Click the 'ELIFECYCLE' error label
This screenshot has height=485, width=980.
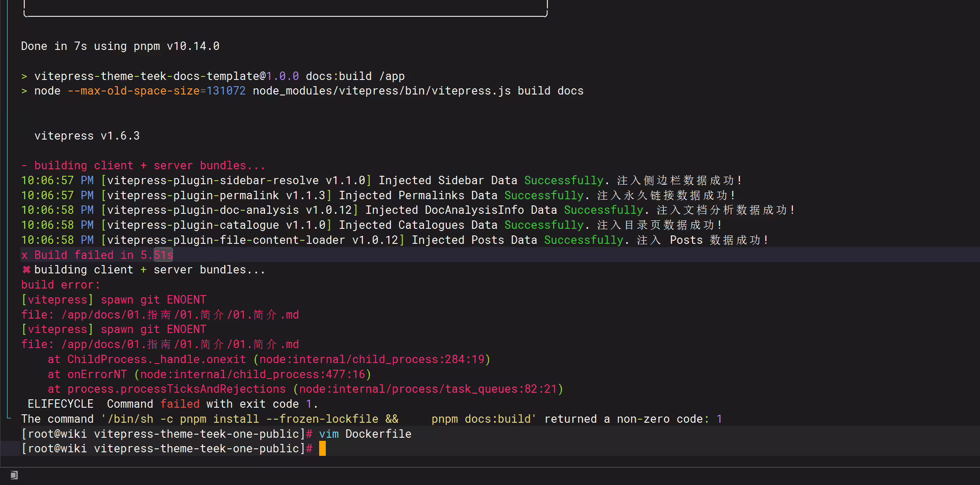(60, 404)
